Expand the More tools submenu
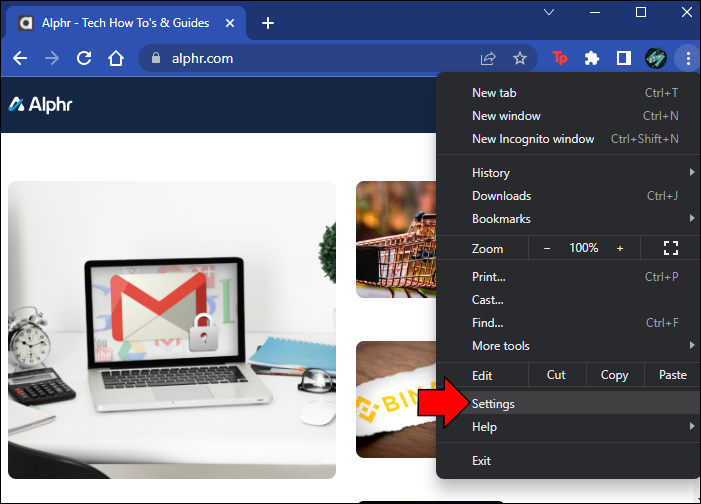The height and width of the screenshot is (504, 701). (568, 346)
